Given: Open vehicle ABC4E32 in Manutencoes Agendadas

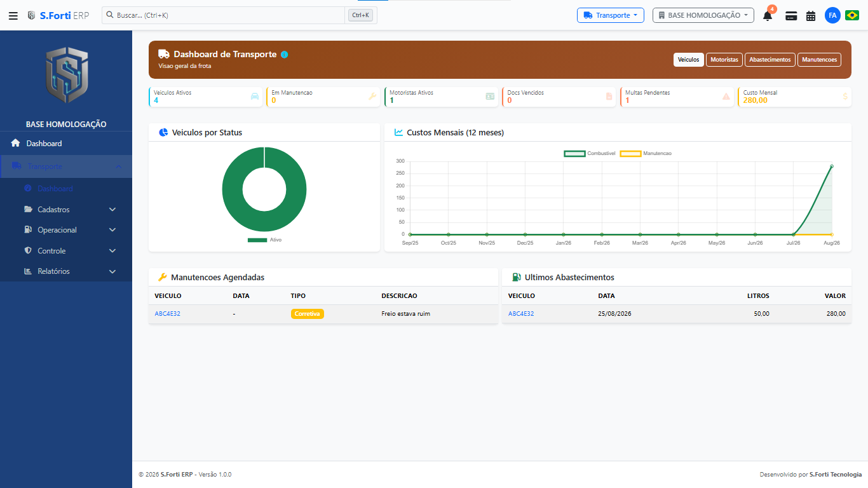Looking at the screenshot, I should (168, 314).
